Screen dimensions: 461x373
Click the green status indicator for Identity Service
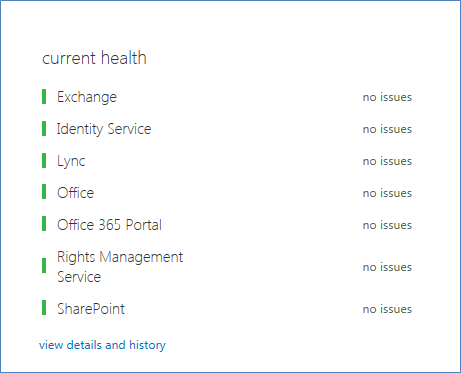(44, 129)
